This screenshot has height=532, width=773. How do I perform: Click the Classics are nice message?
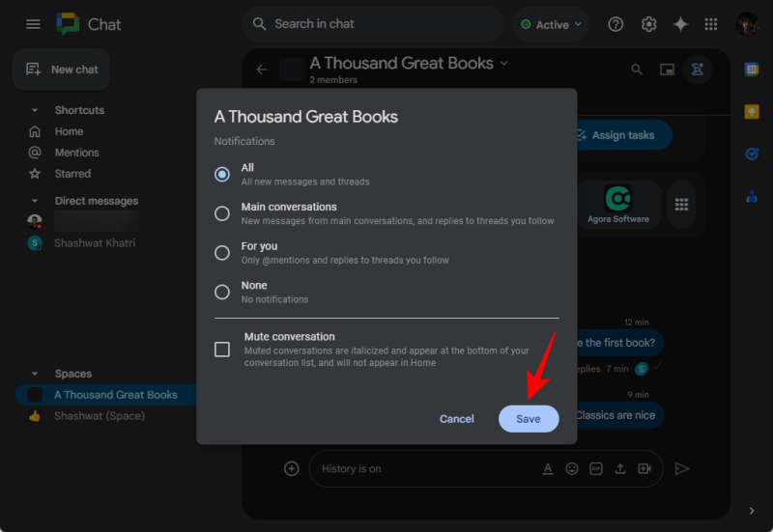click(x=619, y=415)
